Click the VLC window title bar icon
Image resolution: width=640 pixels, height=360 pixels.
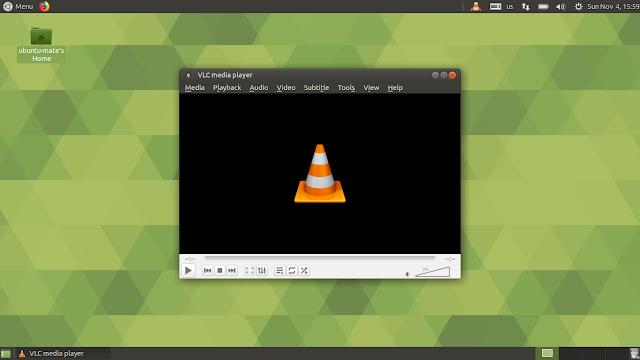pyautogui.click(x=188, y=75)
